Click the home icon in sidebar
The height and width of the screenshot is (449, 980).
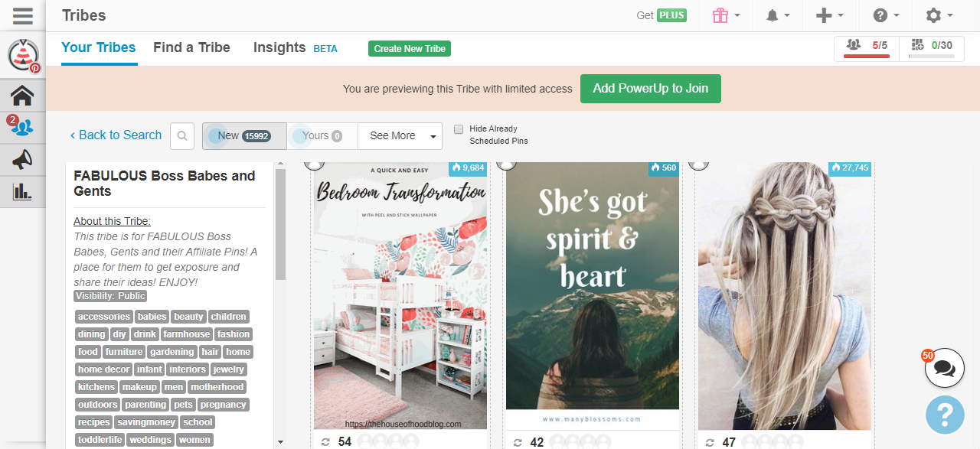click(22, 96)
